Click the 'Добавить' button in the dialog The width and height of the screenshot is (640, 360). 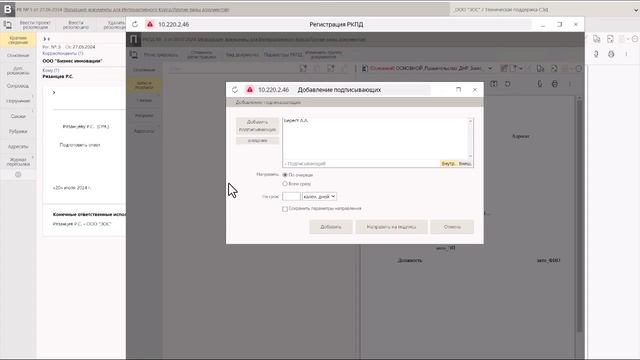click(331, 227)
